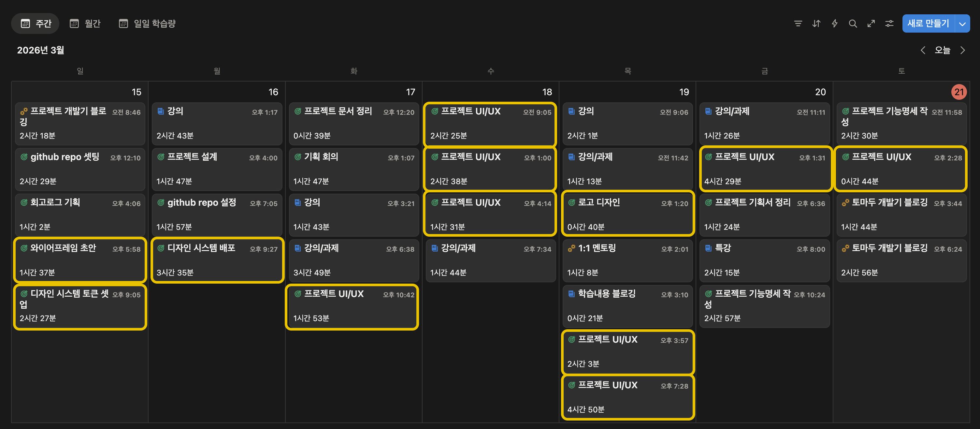Go to previous week with left chevron

pos(923,50)
